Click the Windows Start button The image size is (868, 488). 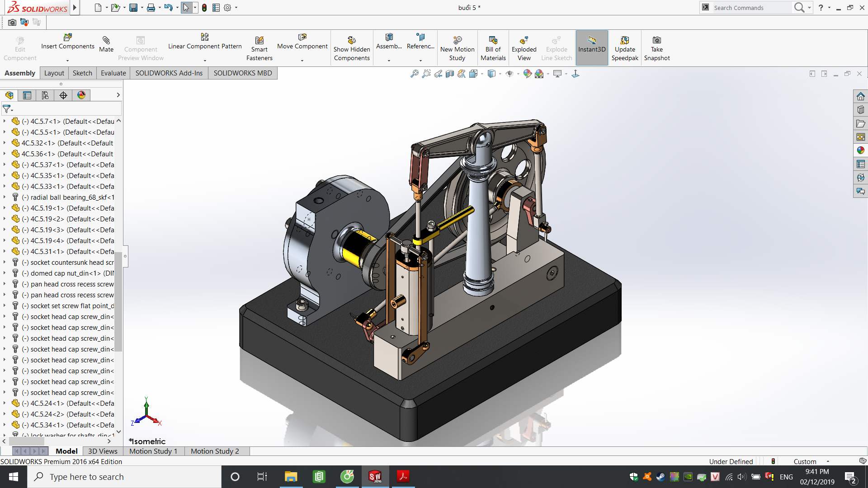click(14, 477)
